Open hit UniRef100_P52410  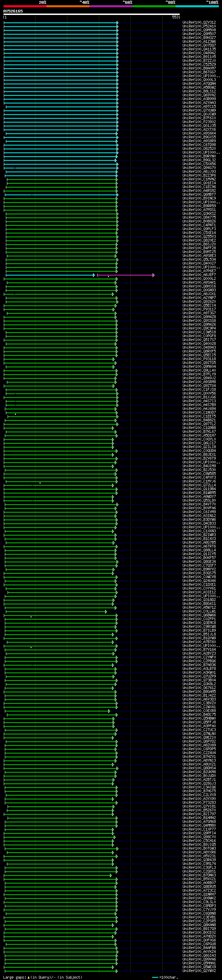[x=199, y=26]
